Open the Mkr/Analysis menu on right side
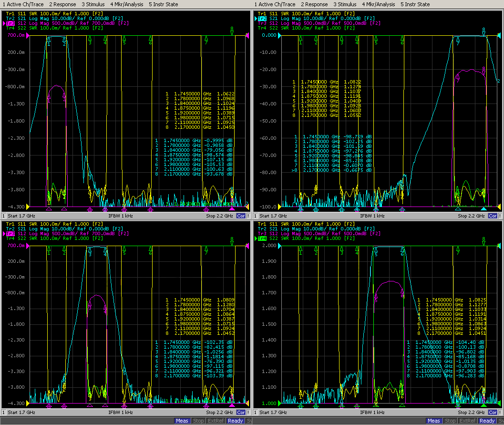The width and height of the screenshot is (504, 425). pyautogui.click(x=378, y=4)
